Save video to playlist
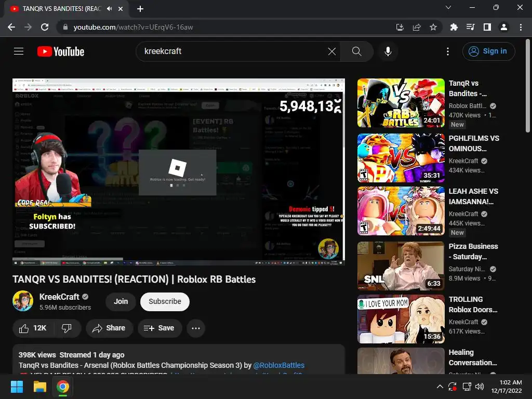This screenshot has height=399, width=532. pos(159,328)
